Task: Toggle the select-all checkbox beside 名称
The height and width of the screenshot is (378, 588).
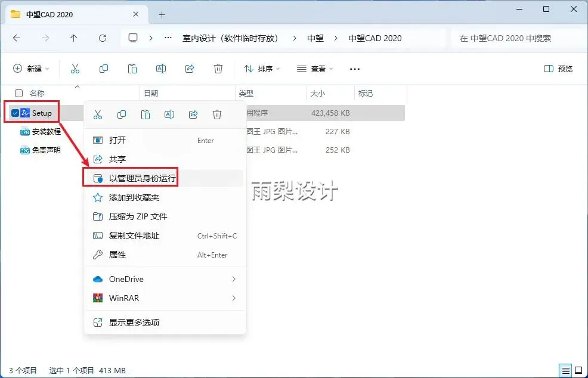Action: coord(18,93)
